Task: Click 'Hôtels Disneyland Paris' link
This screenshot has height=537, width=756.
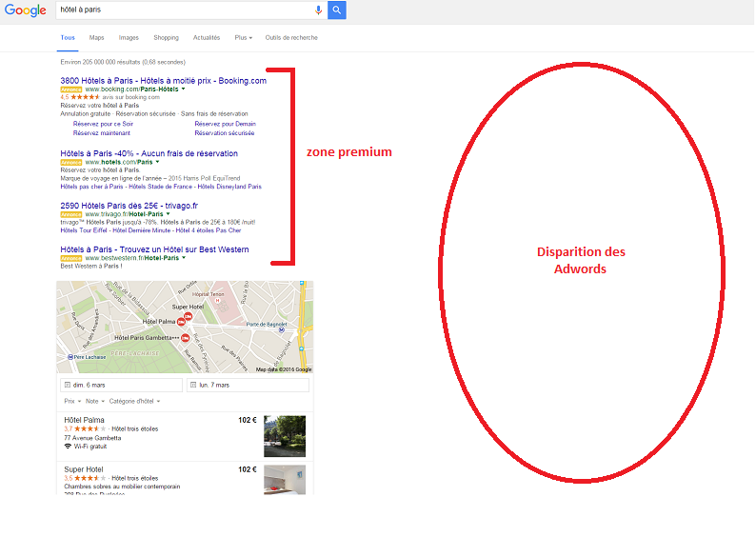Action: click(x=229, y=187)
